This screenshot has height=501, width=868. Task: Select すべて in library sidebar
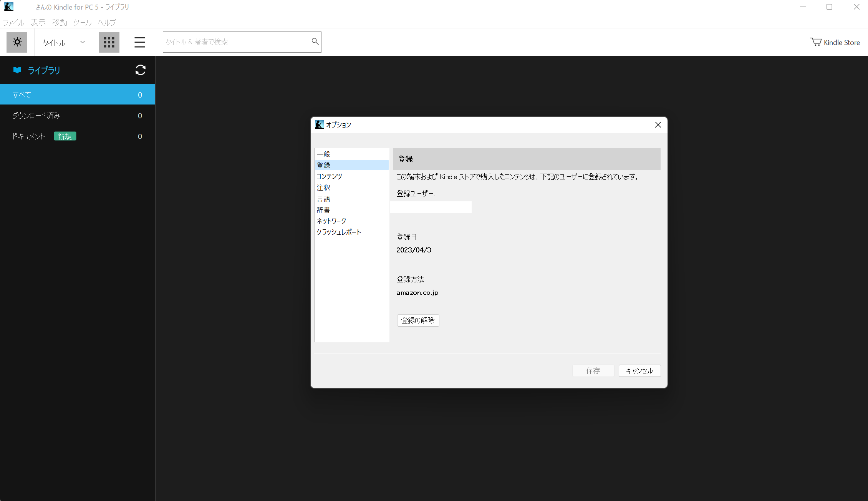click(x=77, y=95)
